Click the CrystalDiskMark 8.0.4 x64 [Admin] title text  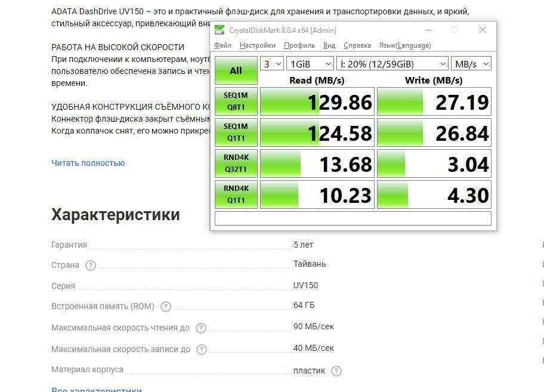pyautogui.click(x=283, y=30)
